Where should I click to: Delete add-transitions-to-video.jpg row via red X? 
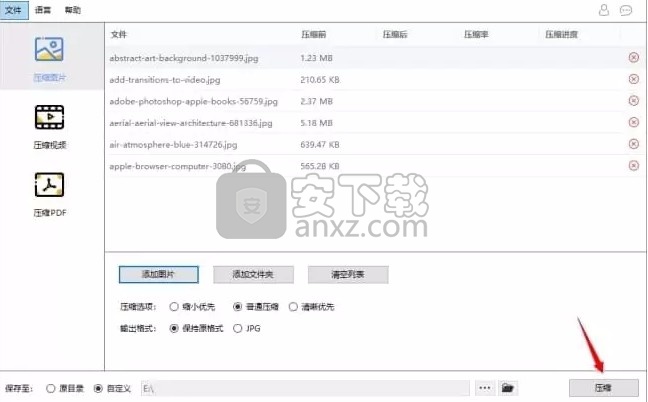(x=633, y=79)
